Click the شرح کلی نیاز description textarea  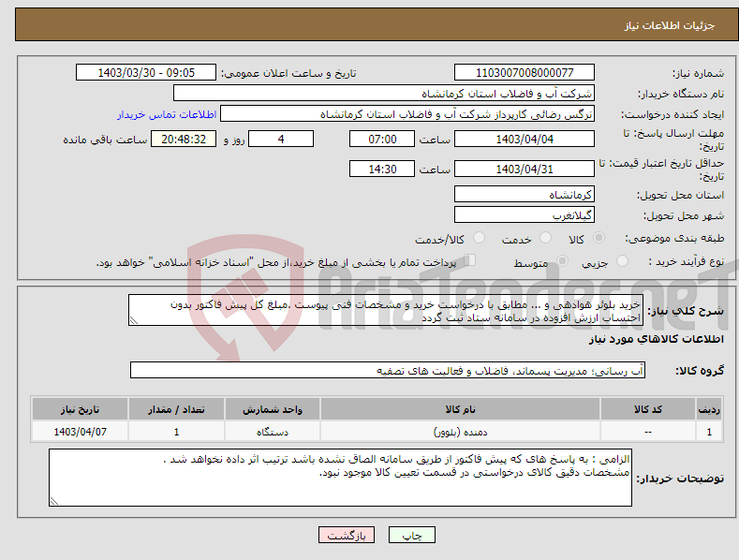(x=386, y=310)
